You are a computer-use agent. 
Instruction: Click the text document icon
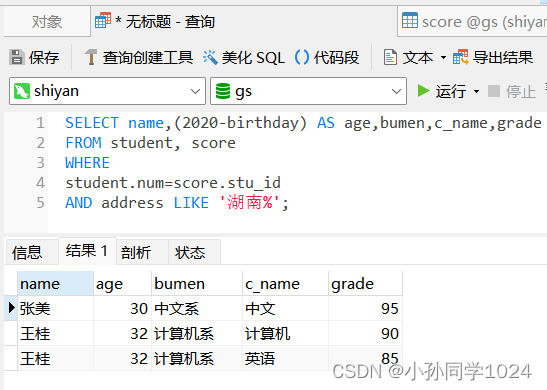[390, 57]
